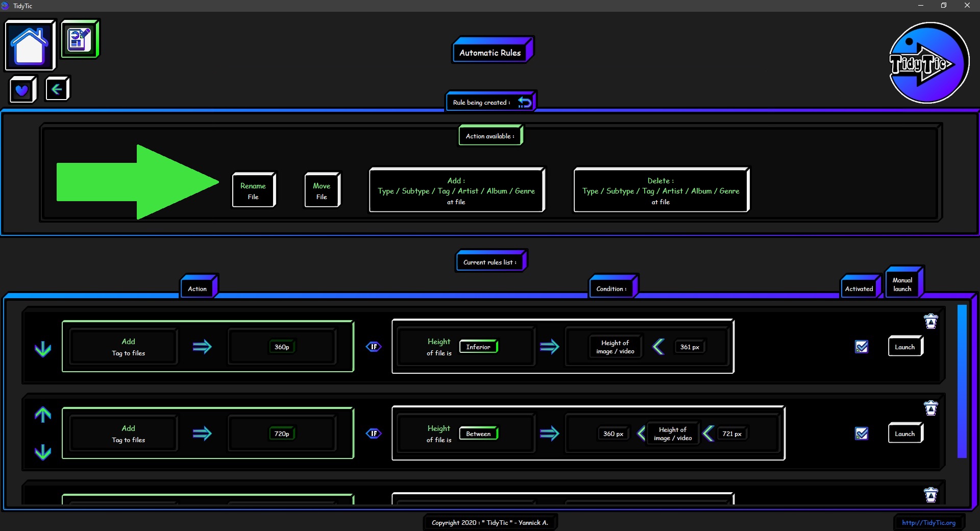The width and height of the screenshot is (980, 531).
Task: Choose Delete Type/Subtype/Tag at file action
Action: coord(661,190)
